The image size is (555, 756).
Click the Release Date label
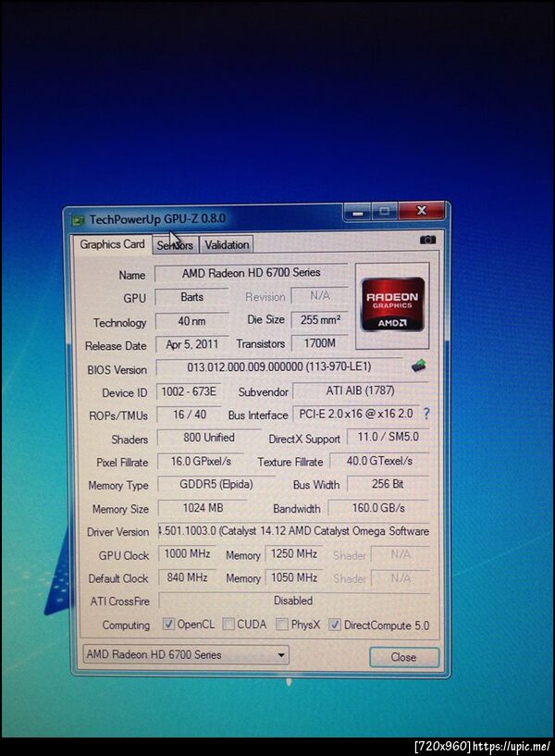pyautogui.click(x=116, y=346)
